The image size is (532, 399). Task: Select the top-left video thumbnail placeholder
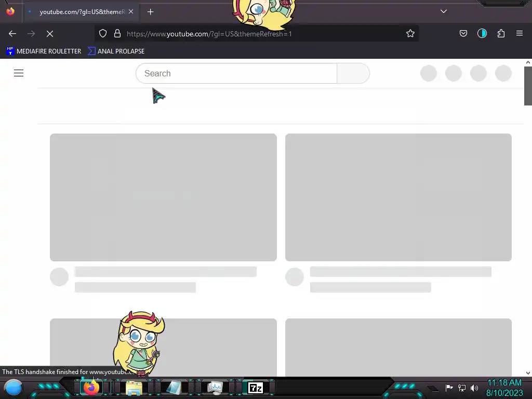(163, 197)
